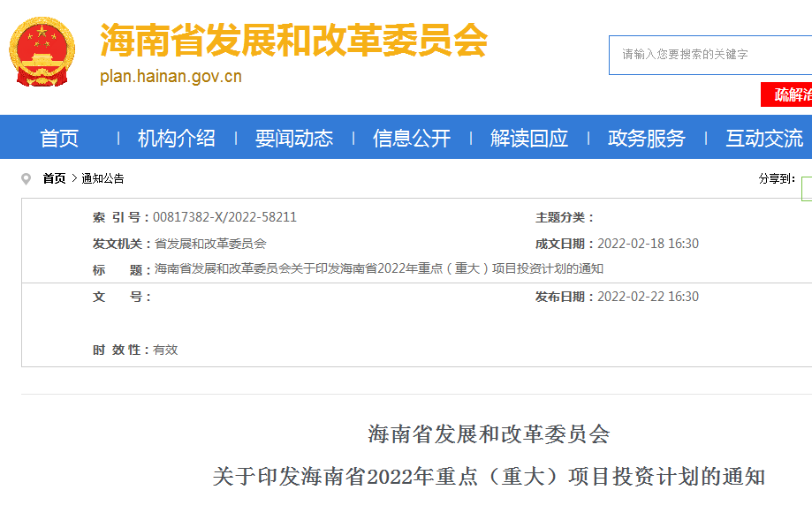Click article heading 关于印发海南省2022年重点项目投资计划的通知
The height and width of the screenshot is (505, 812).
[x=489, y=477]
